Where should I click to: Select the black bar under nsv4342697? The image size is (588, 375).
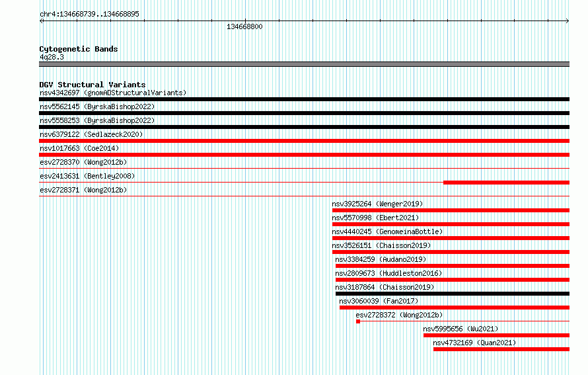coord(304,99)
